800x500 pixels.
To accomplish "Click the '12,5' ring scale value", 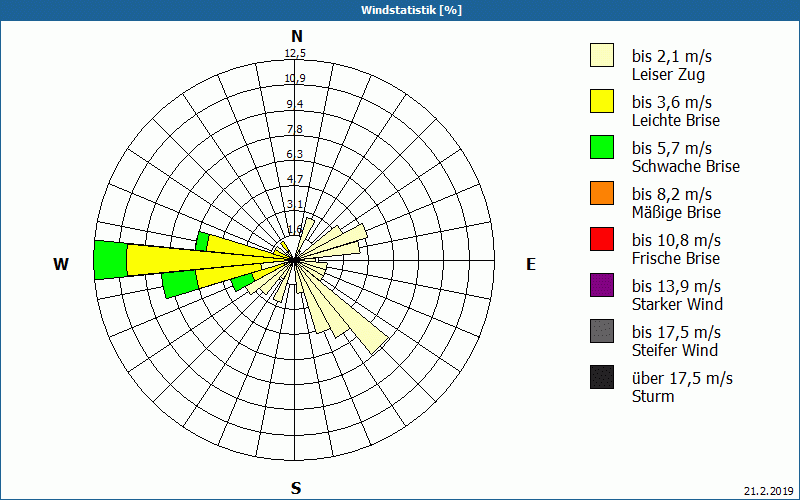I will [x=295, y=53].
